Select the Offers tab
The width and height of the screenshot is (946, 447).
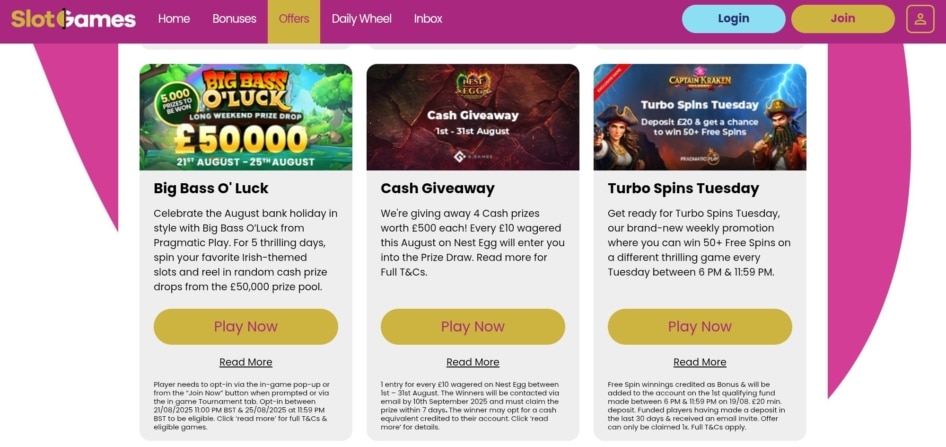coord(294,19)
